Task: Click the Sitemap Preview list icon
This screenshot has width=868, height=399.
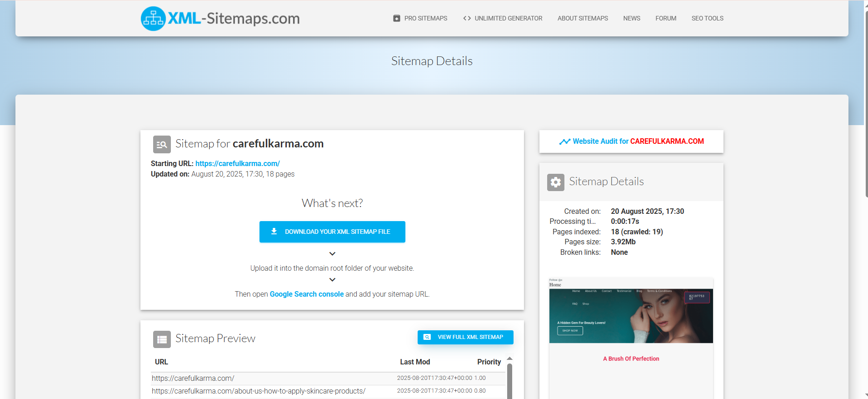Action: coord(162,339)
